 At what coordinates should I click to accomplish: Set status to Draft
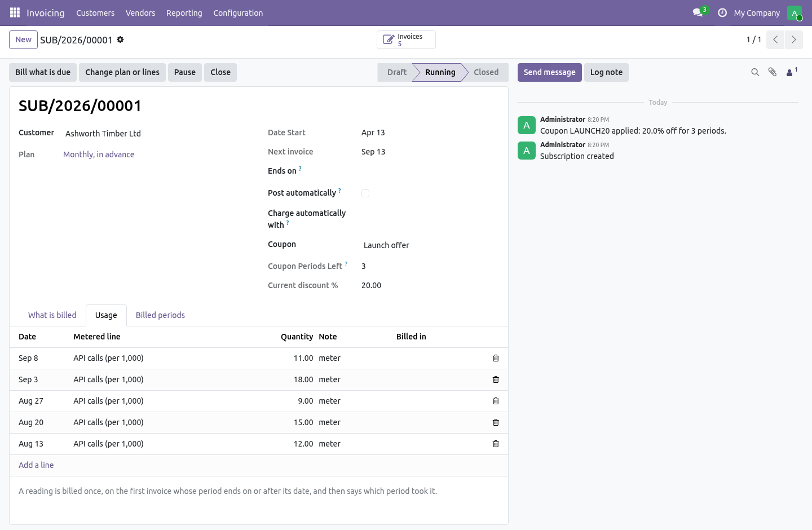pos(396,72)
